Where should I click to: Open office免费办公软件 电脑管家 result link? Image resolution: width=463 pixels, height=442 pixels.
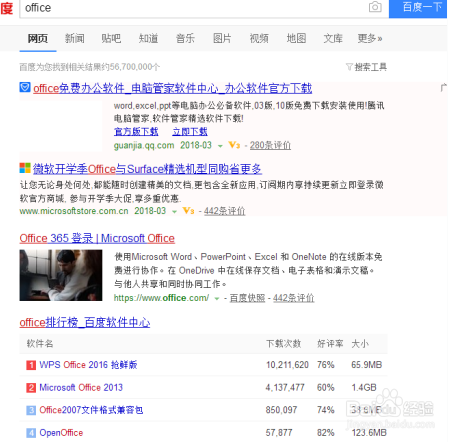pos(173,88)
